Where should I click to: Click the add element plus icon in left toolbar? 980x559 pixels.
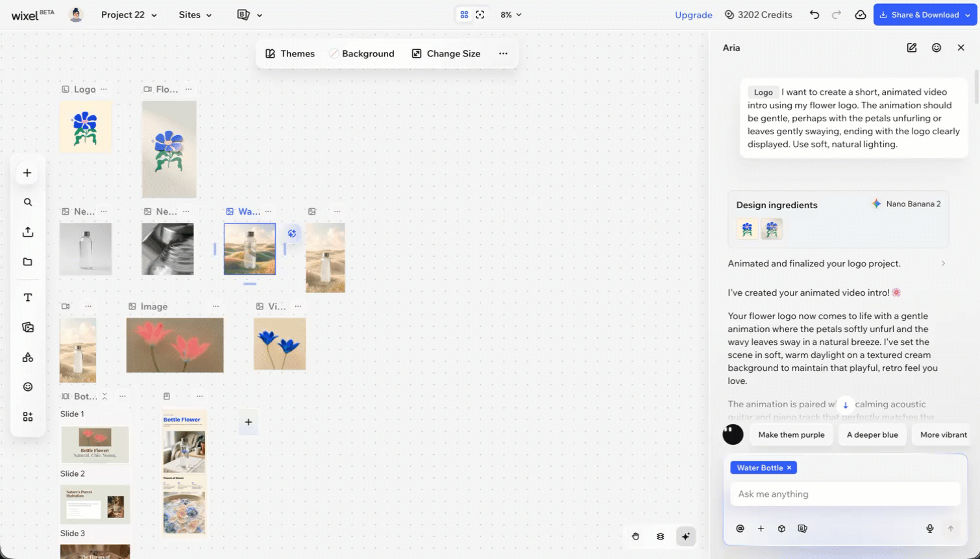[x=27, y=172]
